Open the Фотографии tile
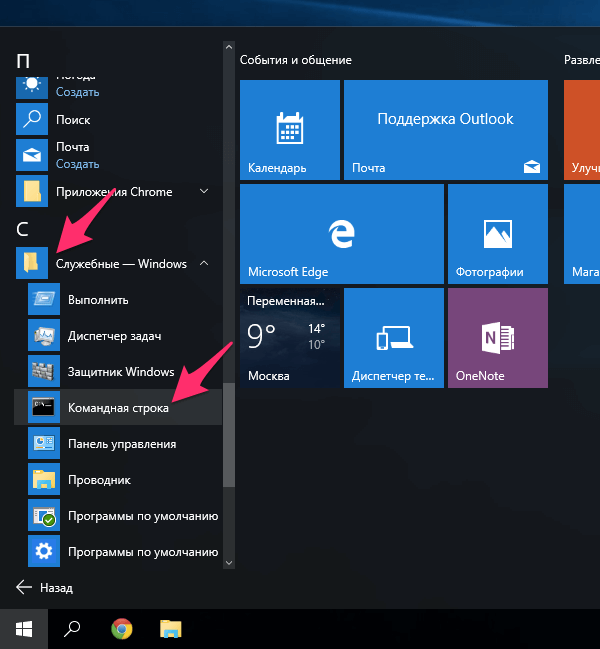600x649 pixels. pos(498,234)
